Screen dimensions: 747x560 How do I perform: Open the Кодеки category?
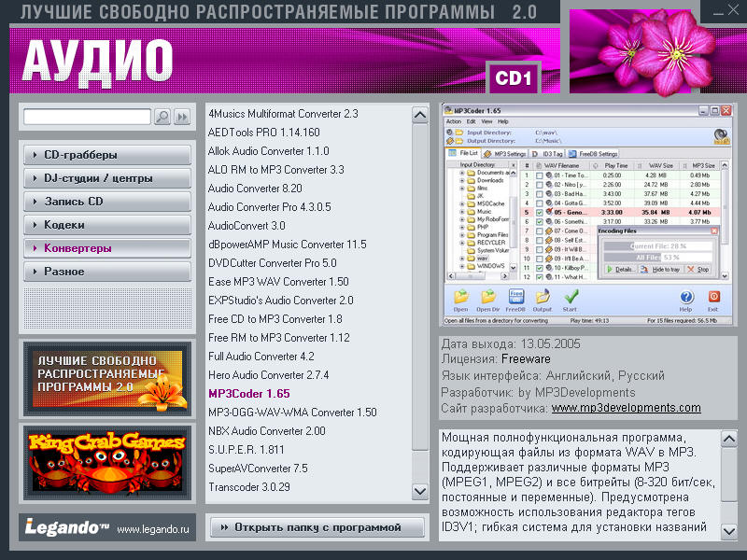(x=107, y=225)
